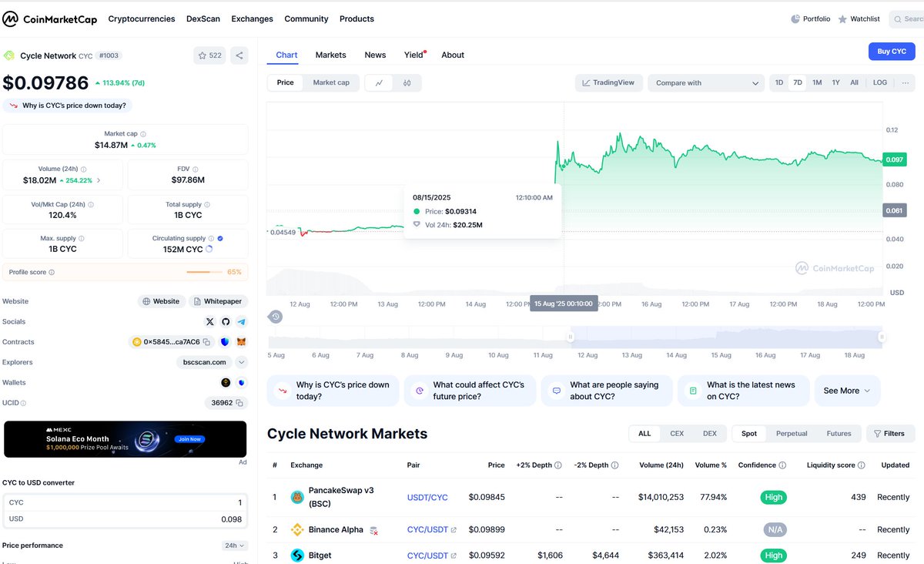Click the Profile score 65% bar
The image size is (924, 564).
tap(203, 272)
